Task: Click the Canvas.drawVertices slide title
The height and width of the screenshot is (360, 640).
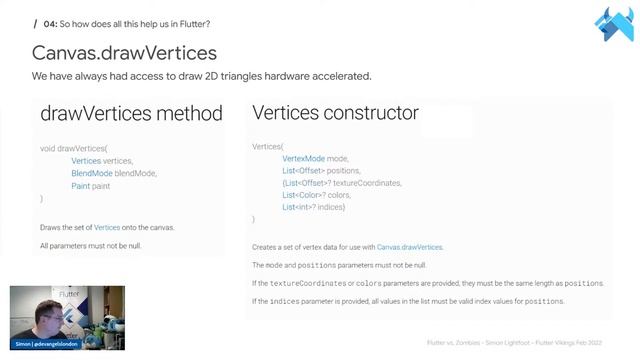Action: 124,53
